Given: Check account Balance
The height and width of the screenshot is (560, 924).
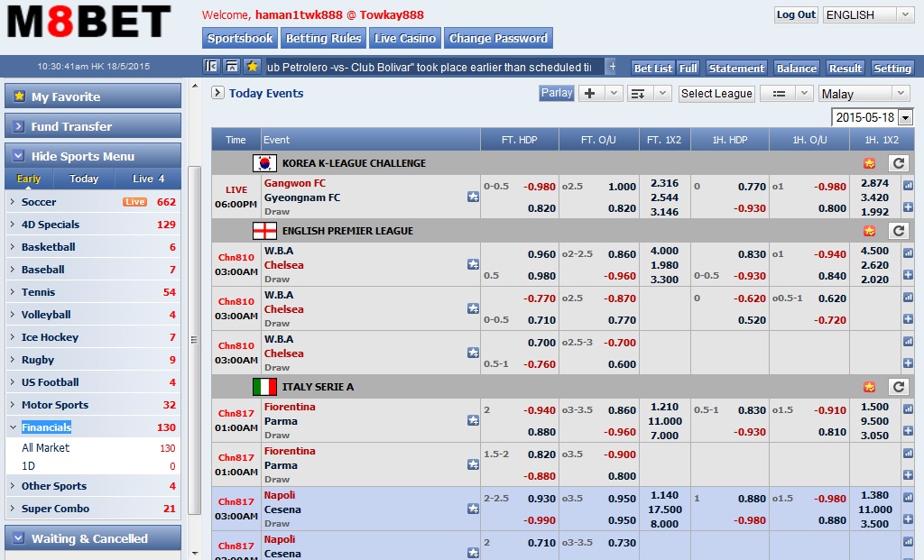Looking at the screenshot, I should [x=797, y=69].
